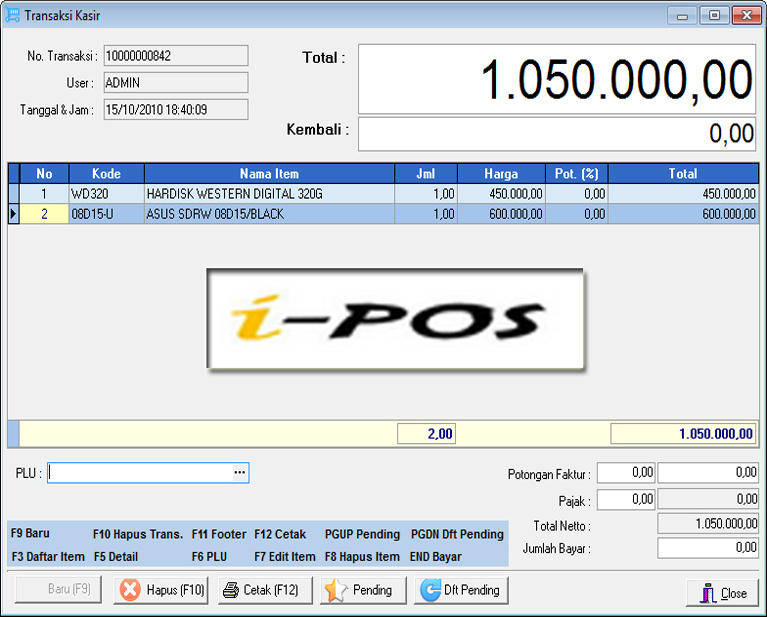The image size is (767, 617).
Task: Click the F10 Hapus Trans. shortcut label
Action: (138, 534)
